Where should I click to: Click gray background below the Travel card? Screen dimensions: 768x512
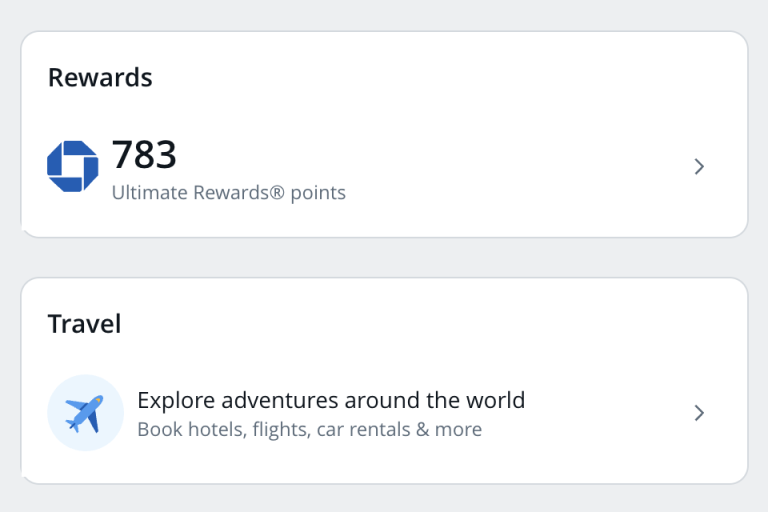point(384,499)
